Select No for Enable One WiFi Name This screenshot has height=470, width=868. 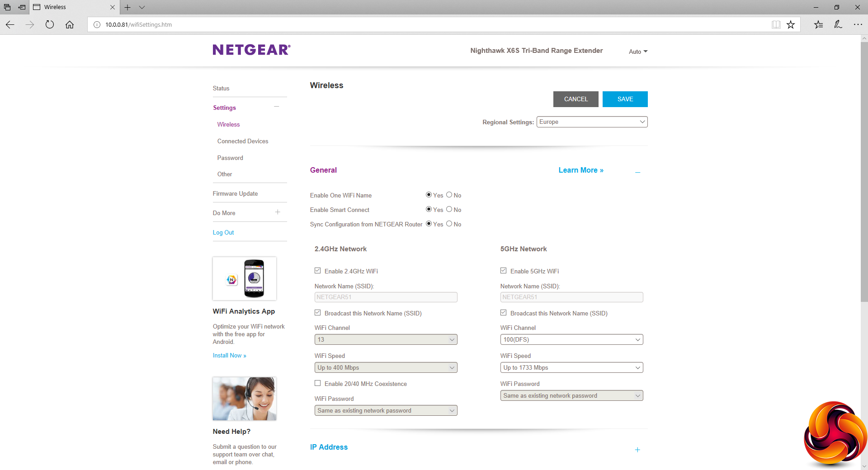tap(449, 195)
